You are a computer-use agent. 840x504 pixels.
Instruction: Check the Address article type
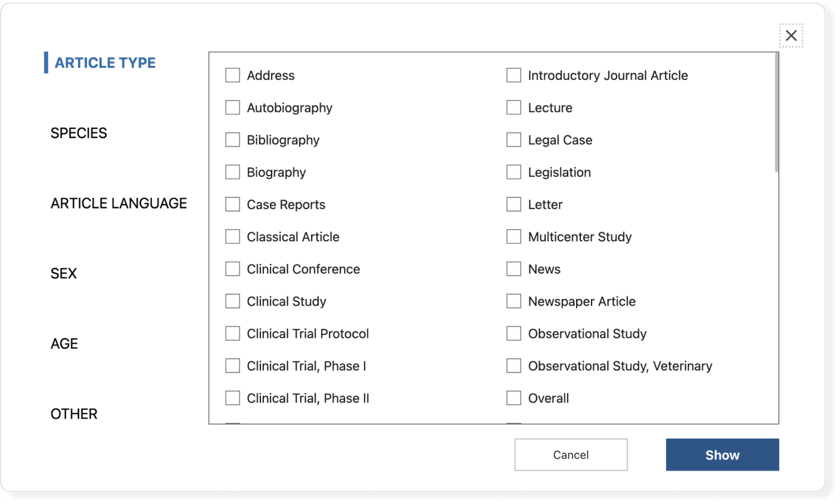pyautogui.click(x=233, y=74)
